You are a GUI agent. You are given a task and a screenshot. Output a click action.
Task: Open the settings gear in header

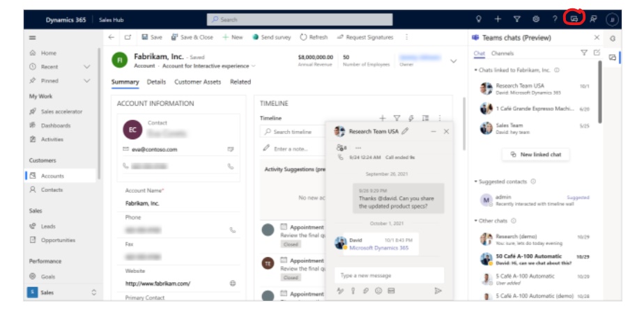tap(536, 19)
